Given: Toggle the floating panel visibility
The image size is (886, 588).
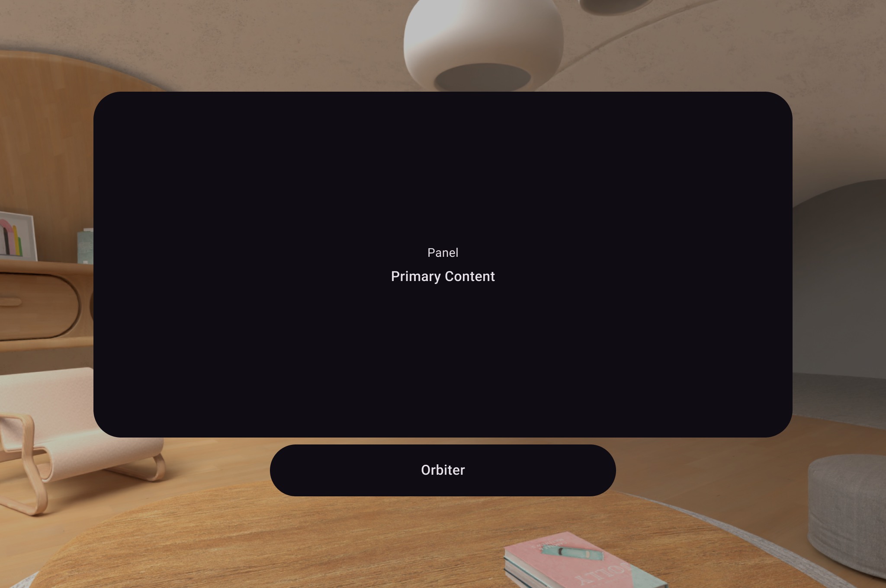Looking at the screenshot, I should click(x=443, y=469).
